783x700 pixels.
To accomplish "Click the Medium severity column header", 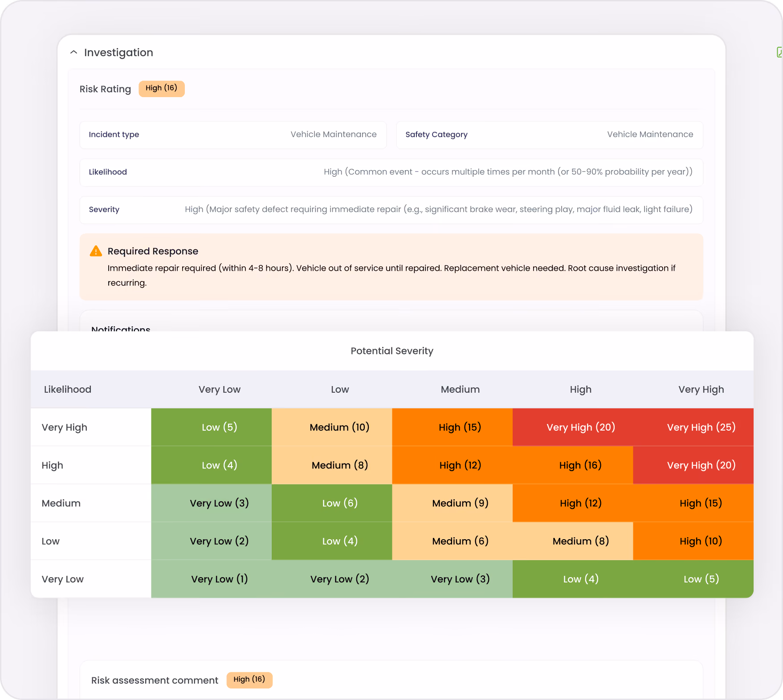I will (x=460, y=389).
